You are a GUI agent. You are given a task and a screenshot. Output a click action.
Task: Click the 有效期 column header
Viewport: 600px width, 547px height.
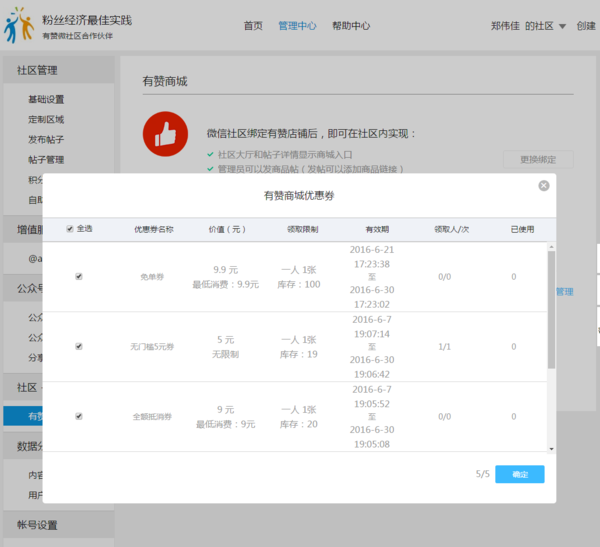point(377,229)
